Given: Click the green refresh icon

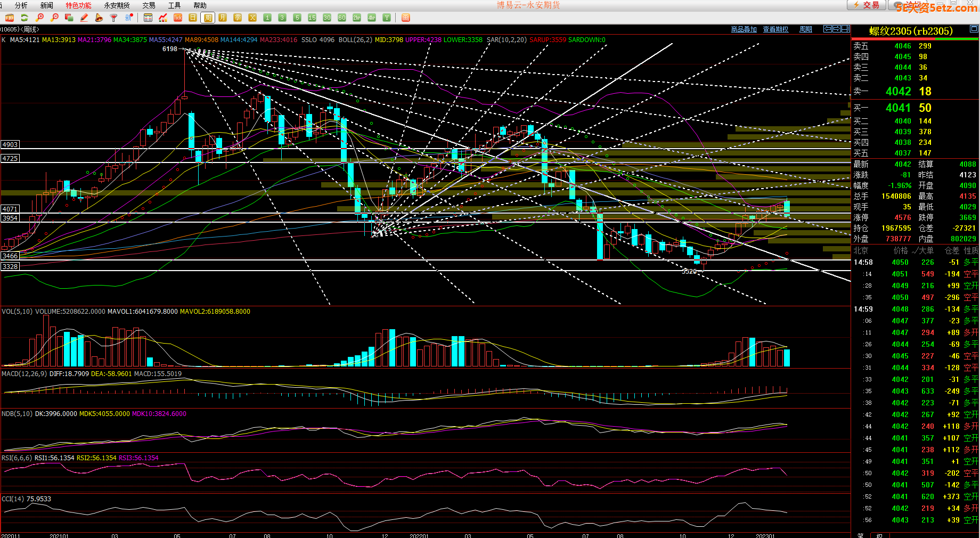Looking at the screenshot, I should (x=24, y=18).
